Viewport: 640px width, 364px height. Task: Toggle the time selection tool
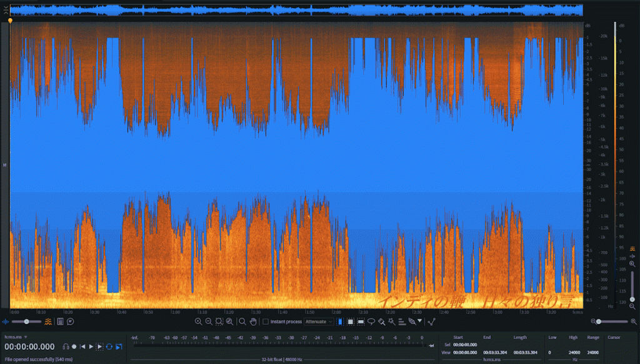339,322
